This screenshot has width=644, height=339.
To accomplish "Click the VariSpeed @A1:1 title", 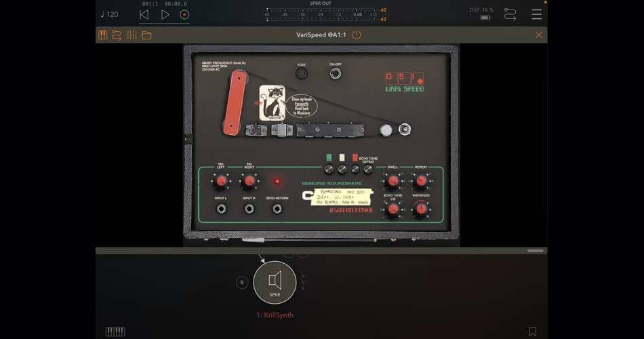I will click(x=321, y=35).
